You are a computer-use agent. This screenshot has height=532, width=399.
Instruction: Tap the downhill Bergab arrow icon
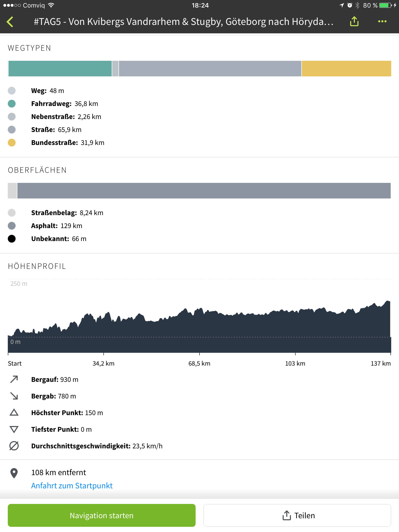tap(14, 396)
